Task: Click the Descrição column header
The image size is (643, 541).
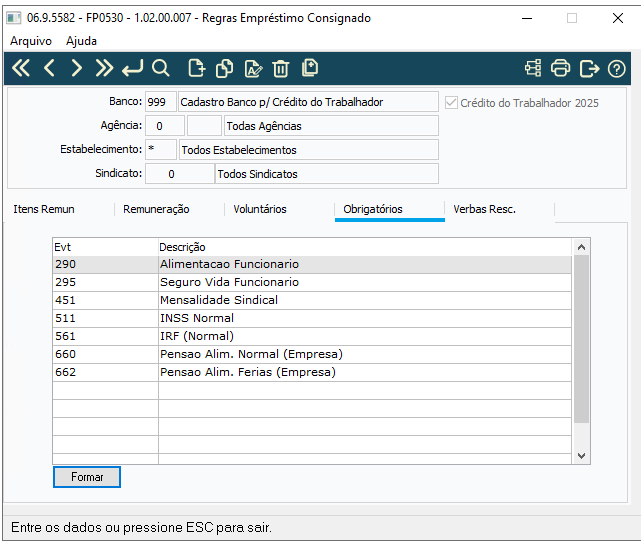Action: pos(365,247)
